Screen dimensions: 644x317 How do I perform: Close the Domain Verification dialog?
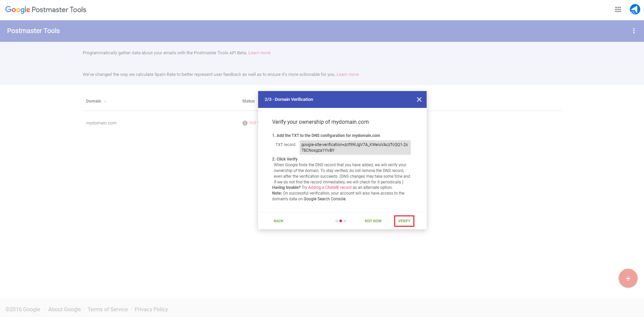[x=419, y=99]
